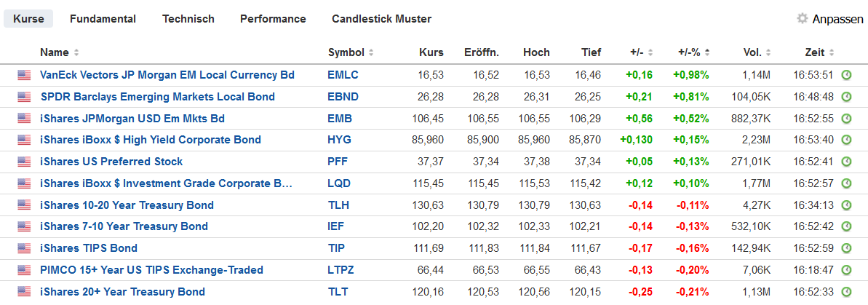The width and height of the screenshot is (868, 305).
Task: Click the clock icon in EMLC row
Action: 846,75
